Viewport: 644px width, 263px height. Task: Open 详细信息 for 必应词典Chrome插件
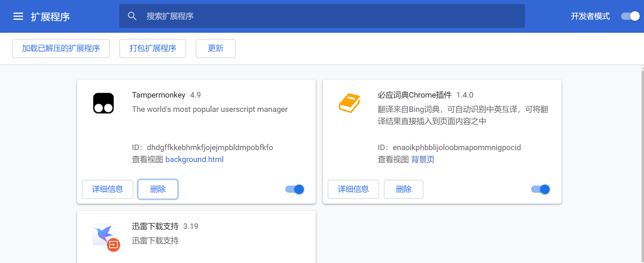(353, 189)
